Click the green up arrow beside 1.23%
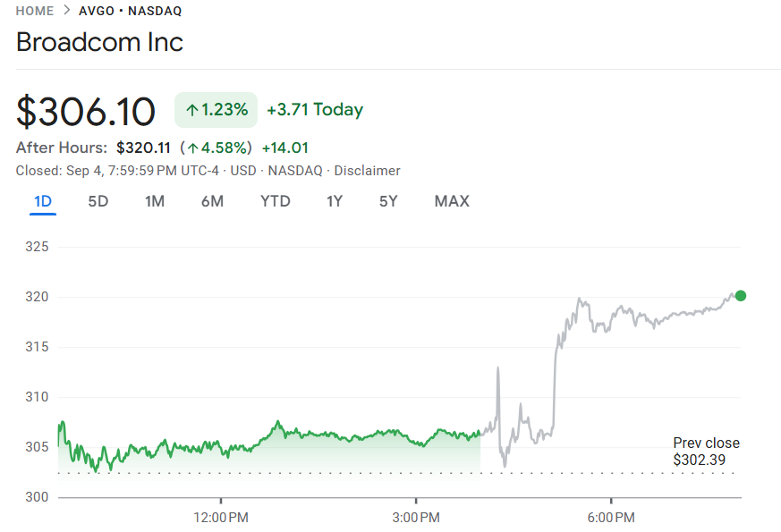This screenshot has width=781, height=532. tap(191, 111)
